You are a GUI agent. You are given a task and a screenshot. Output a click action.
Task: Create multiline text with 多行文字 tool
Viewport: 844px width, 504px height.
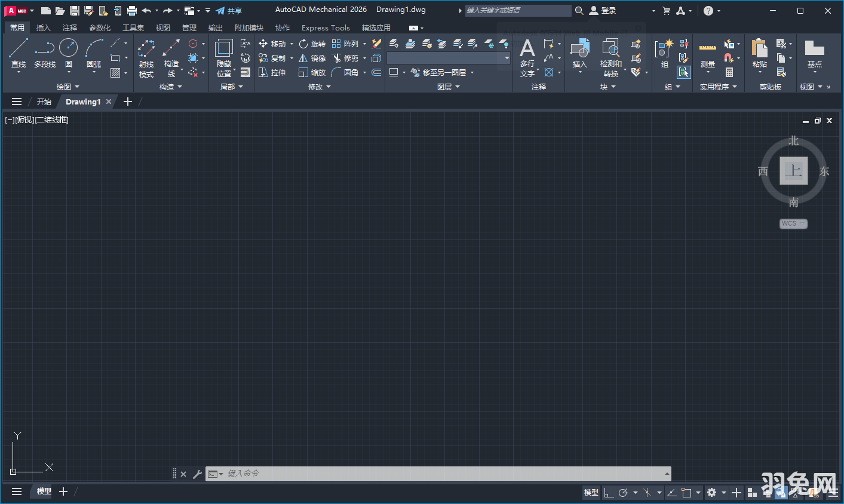click(528, 58)
